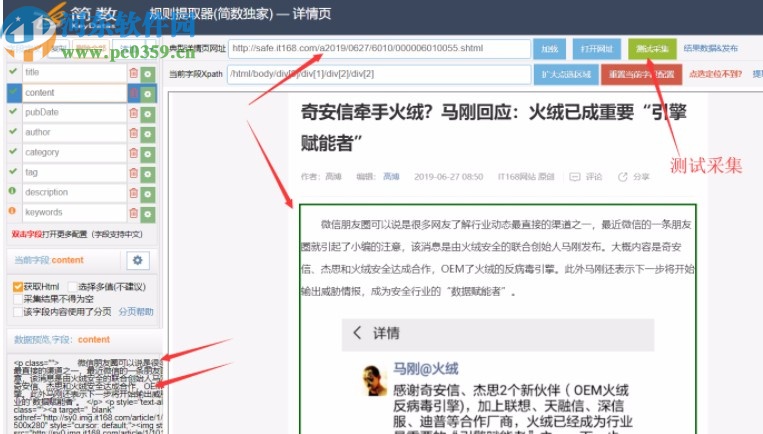This screenshot has width=763, height=434.
Task: Open the 分页帮助 link
Action: tap(136, 311)
